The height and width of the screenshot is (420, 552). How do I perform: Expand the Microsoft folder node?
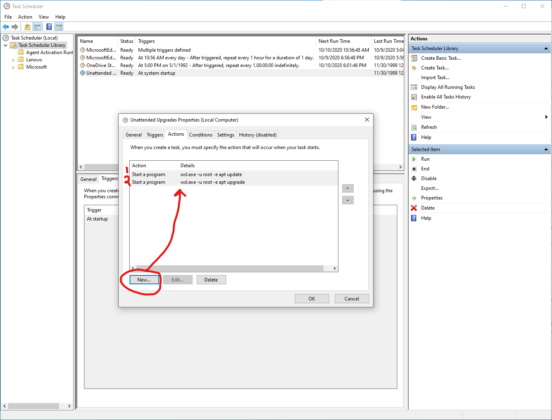click(x=13, y=67)
